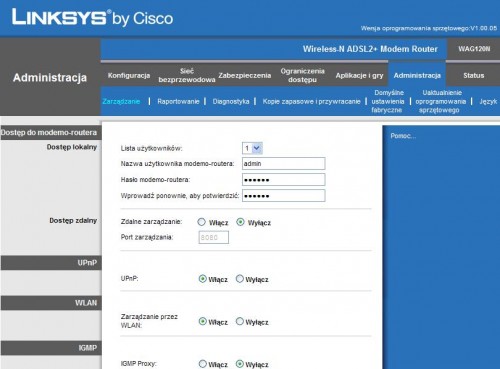Select Włącz for Zarządzanie przez WLAN

pos(202,321)
